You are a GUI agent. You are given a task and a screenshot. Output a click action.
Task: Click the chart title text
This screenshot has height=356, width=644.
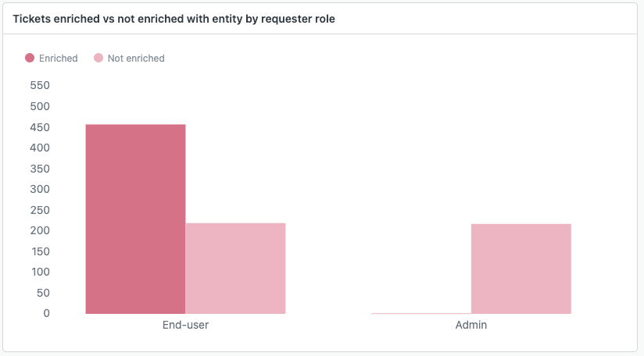tap(174, 19)
